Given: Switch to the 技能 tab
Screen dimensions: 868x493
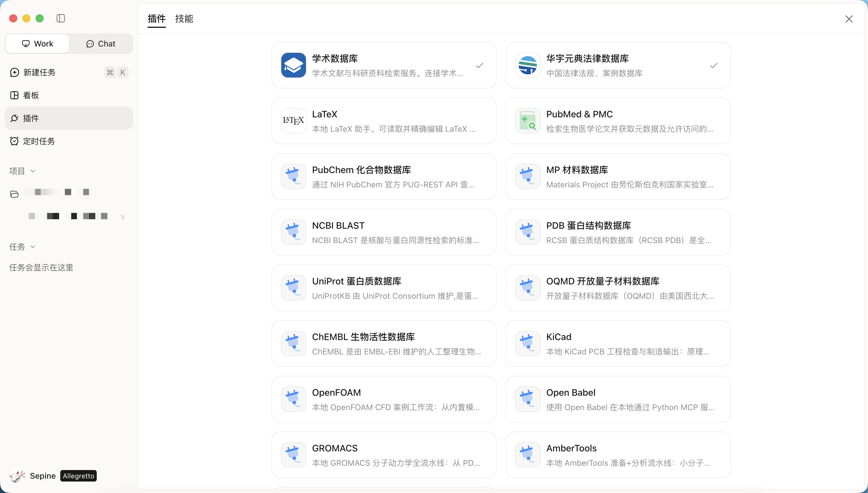Looking at the screenshot, I should click(184, 19).
